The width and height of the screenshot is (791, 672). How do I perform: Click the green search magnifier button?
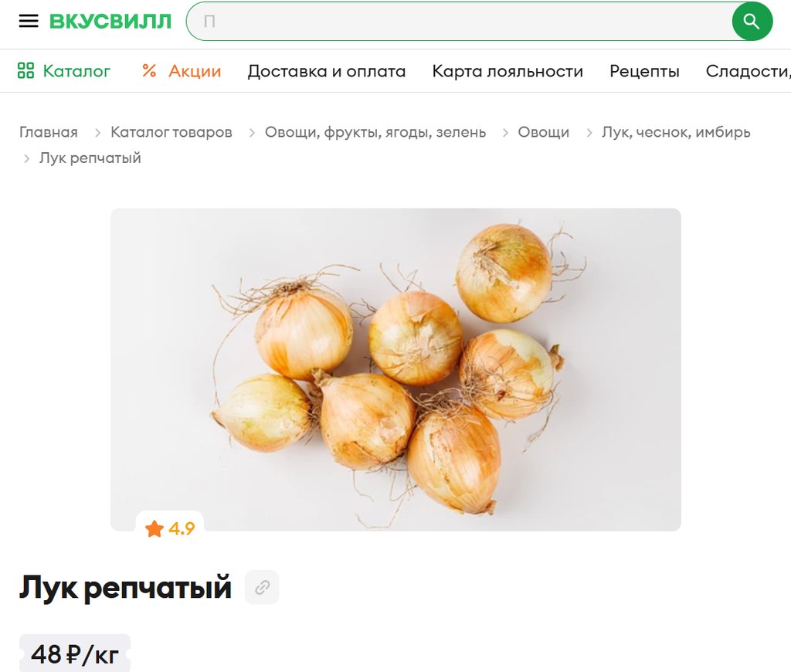[752, 21]
